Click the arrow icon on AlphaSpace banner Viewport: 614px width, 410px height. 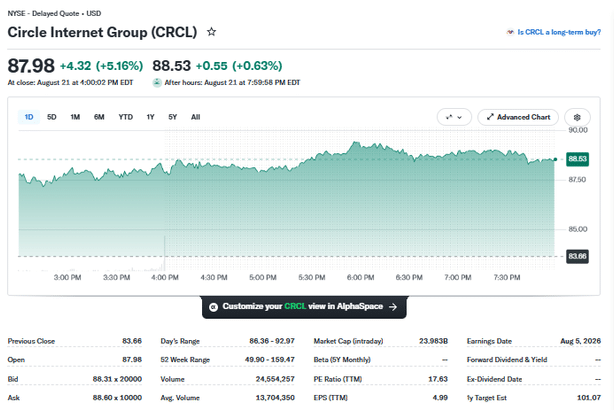(x=393, y=307)
